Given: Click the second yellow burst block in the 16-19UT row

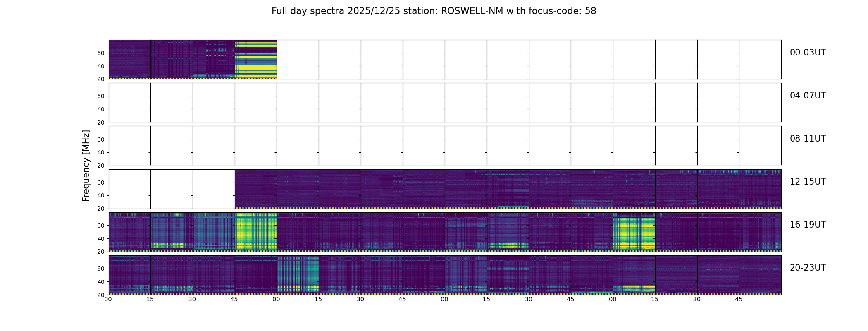Looking at the screenshot, I should click(634, 232).
